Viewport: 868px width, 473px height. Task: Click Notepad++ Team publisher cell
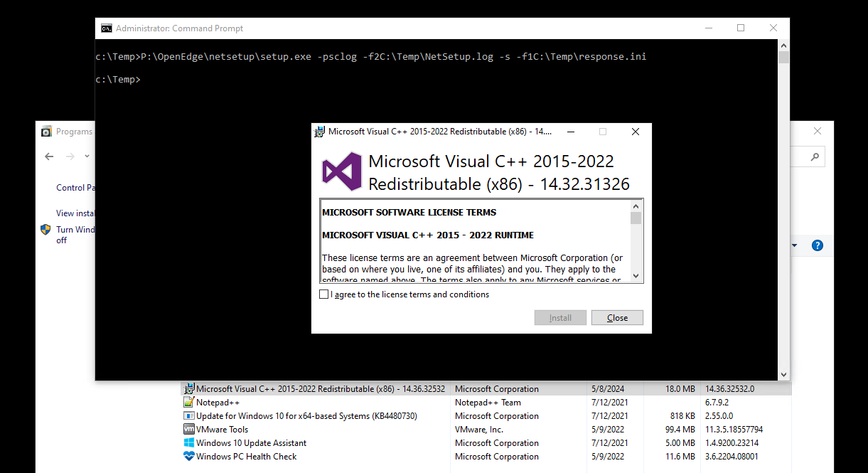tap(488, 403)
